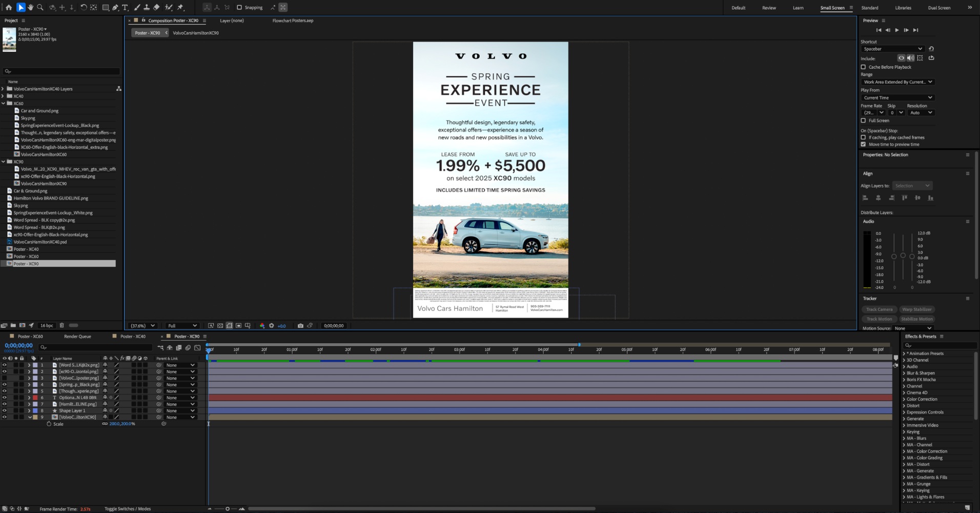Viewport: 980px width, 513px height.
Task: Enable the Snapping checkbox
Action: pyautogui.click(x=239, y=8)
